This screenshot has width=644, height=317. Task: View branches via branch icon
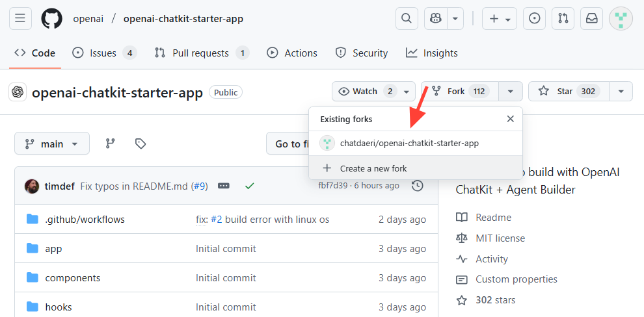110,144
